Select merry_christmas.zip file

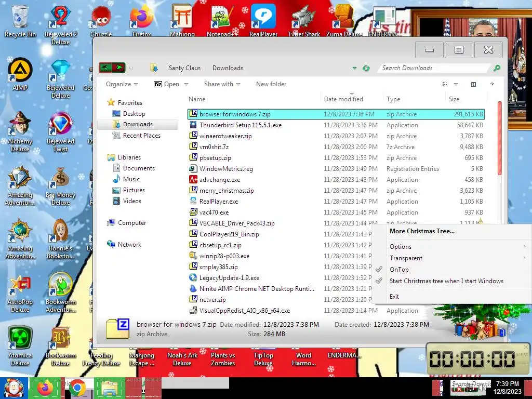336,191
